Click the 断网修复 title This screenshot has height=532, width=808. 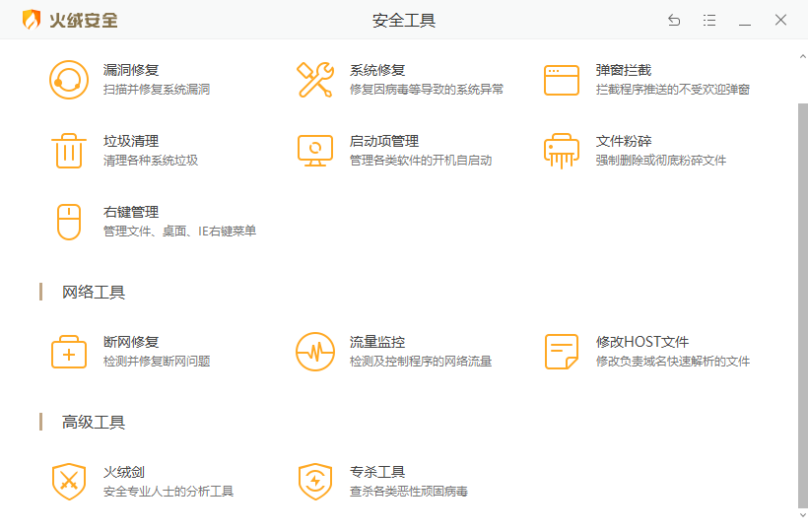[x=131, y=342]
